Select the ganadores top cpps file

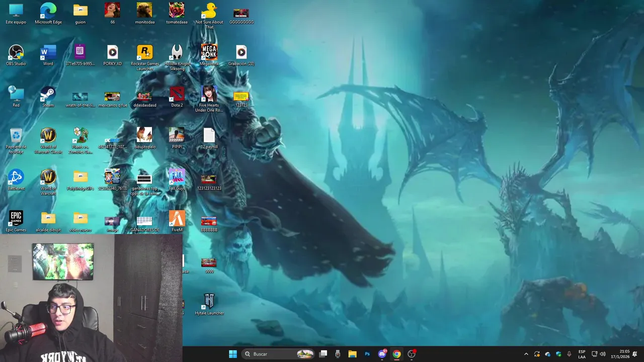(x=144, y=185)
